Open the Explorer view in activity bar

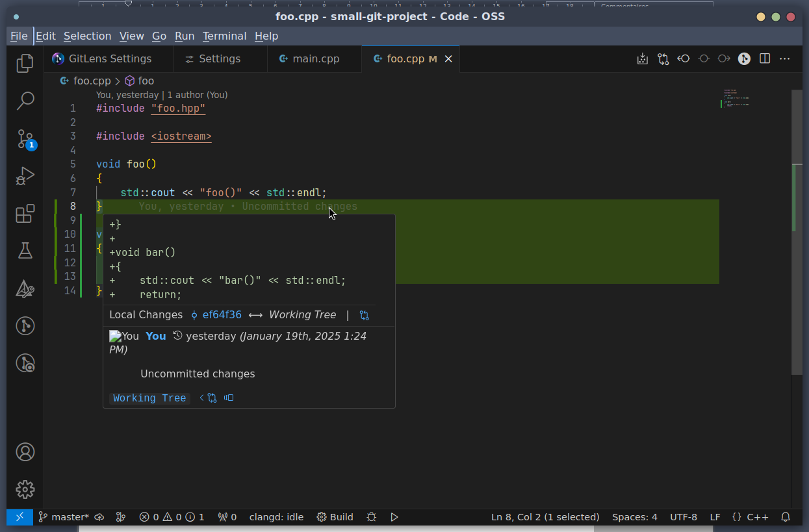(x=25, y=63)
